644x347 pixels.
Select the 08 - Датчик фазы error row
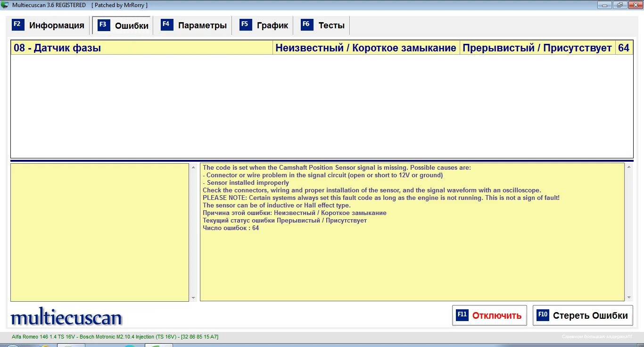(322, 48)
